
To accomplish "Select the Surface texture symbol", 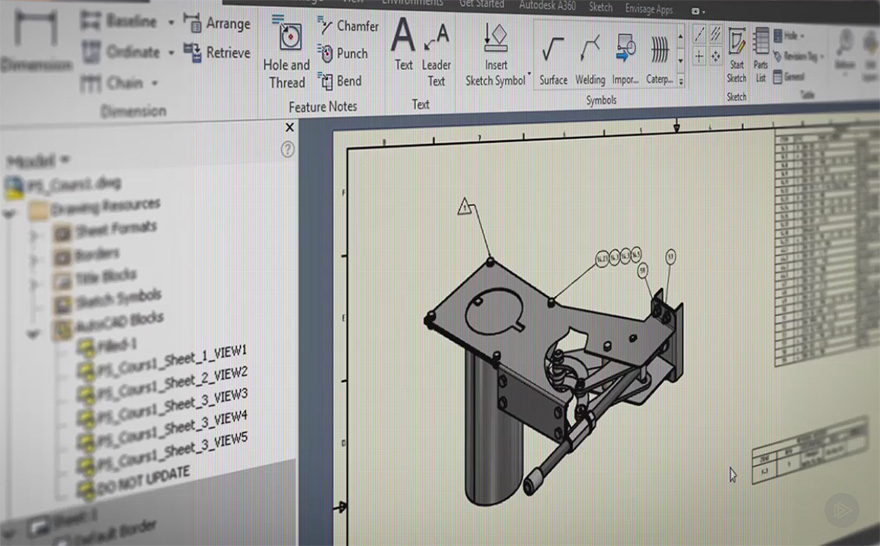I will coord(553,59).
